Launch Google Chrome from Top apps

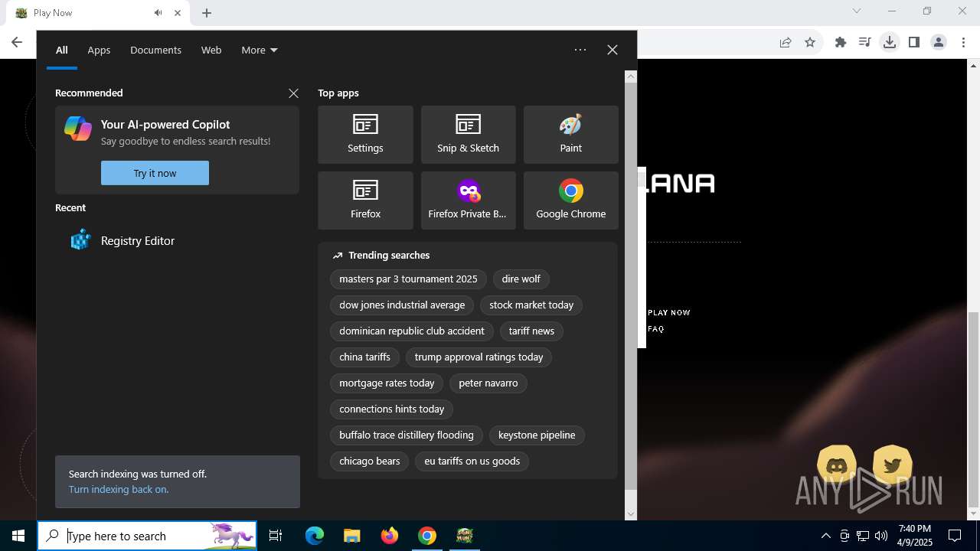click(x=570, y=201)
